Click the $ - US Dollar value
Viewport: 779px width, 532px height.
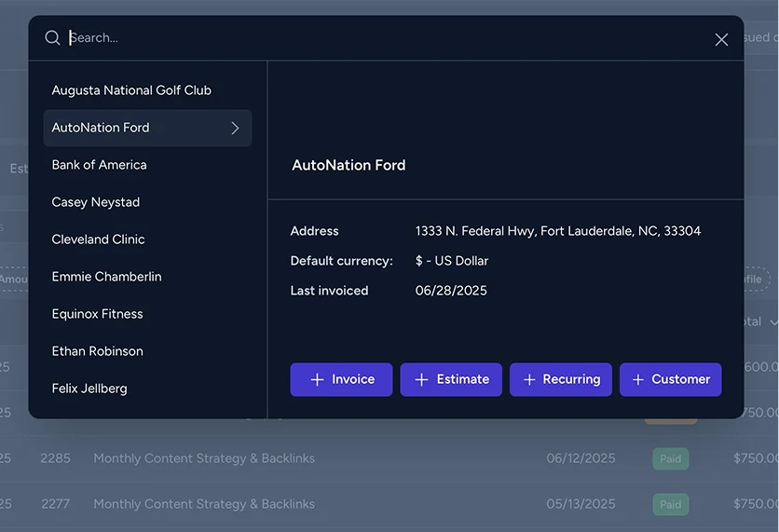pos(452,261)
